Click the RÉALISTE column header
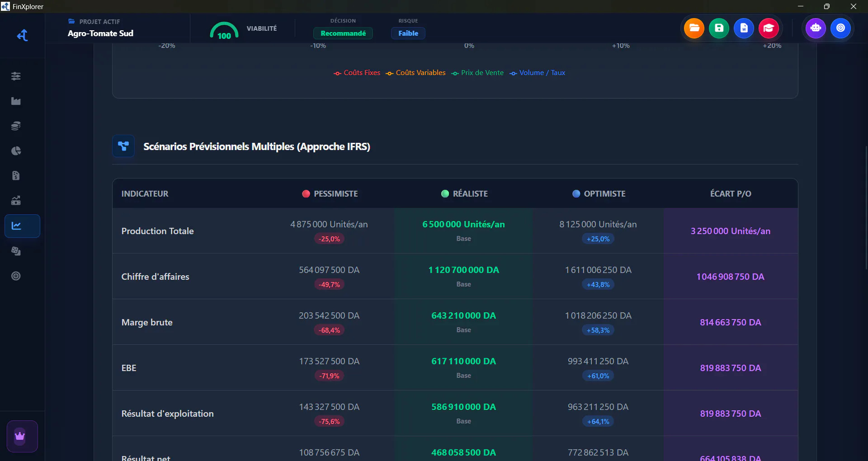Image resolution: width=868 pixels, height=461 pixels. (x=464, y=194)
